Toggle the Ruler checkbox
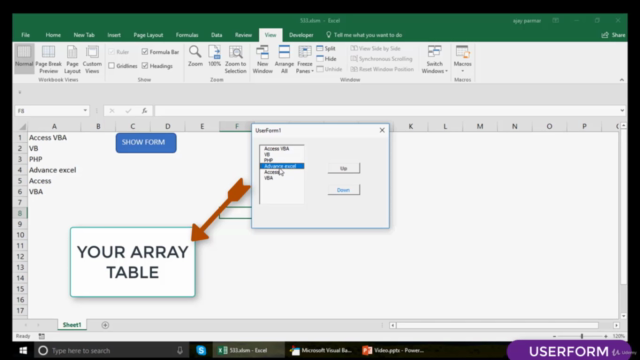The width and height of the screenshot is (640, 360). (111, 52)
